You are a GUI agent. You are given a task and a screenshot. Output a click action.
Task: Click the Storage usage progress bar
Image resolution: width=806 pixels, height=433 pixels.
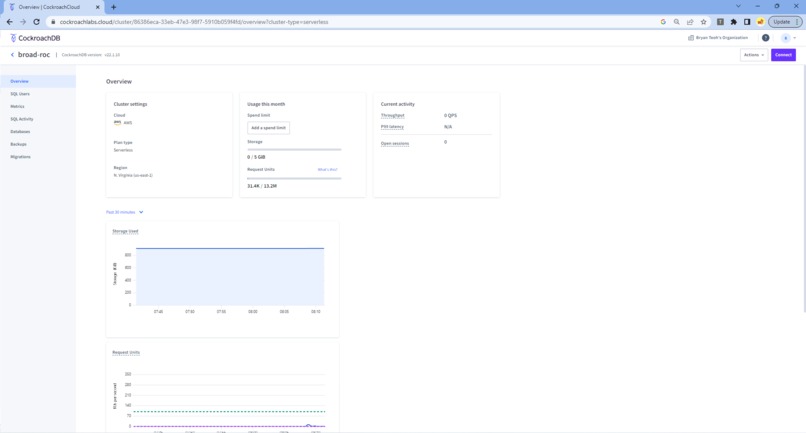pos(294,150)
